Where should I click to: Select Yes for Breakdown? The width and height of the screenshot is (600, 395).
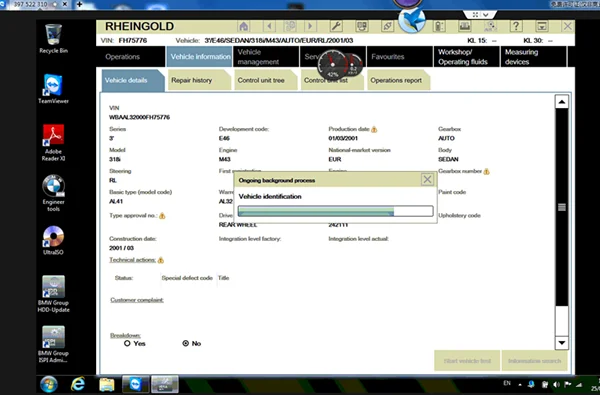(127, 343)
